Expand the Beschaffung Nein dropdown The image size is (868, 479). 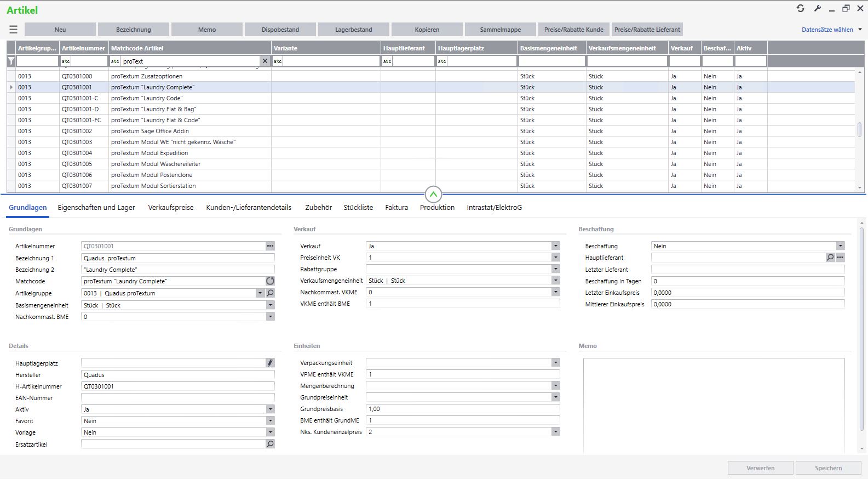click(840, 246)
